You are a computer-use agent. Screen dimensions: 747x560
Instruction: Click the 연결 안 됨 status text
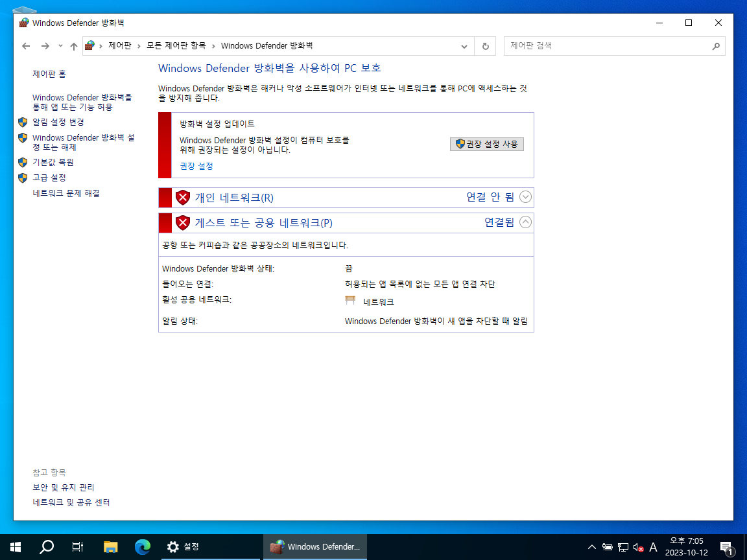(490, 196)
